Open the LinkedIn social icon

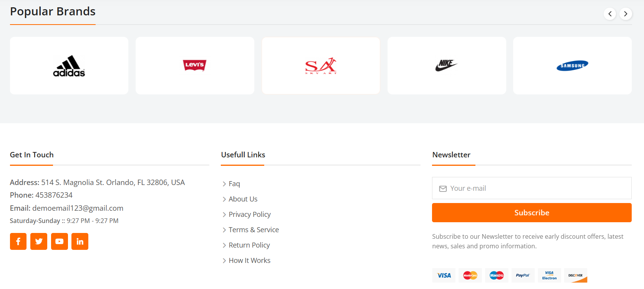coord(80,241)
